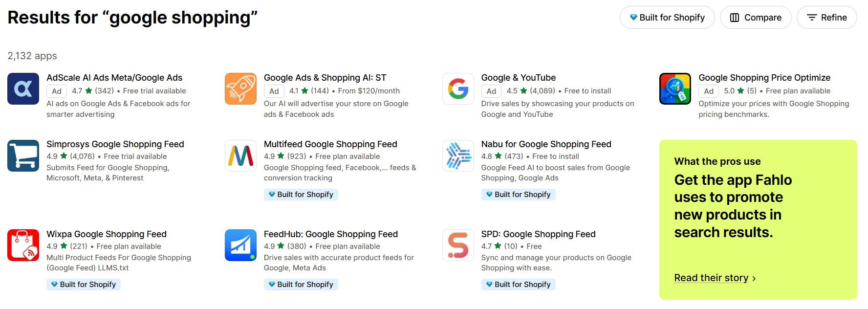The width and height of the screenshot is (868, 309).
Task: Expand the Refine filter options
Action: tap(826, 18)
